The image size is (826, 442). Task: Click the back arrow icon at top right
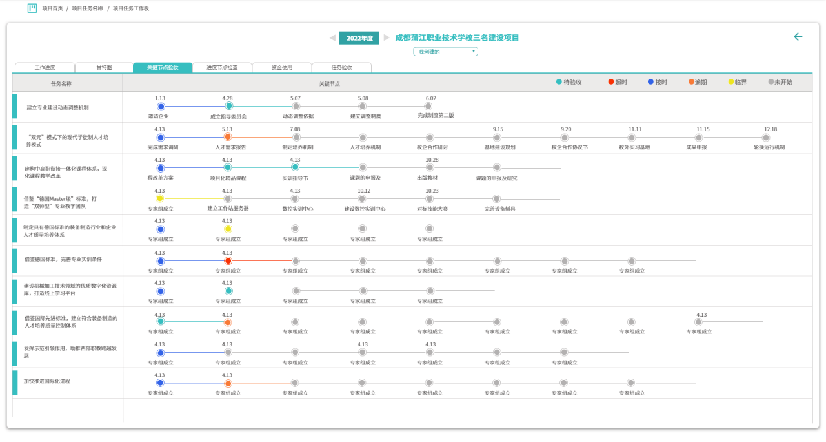click(x=797, y=37)
